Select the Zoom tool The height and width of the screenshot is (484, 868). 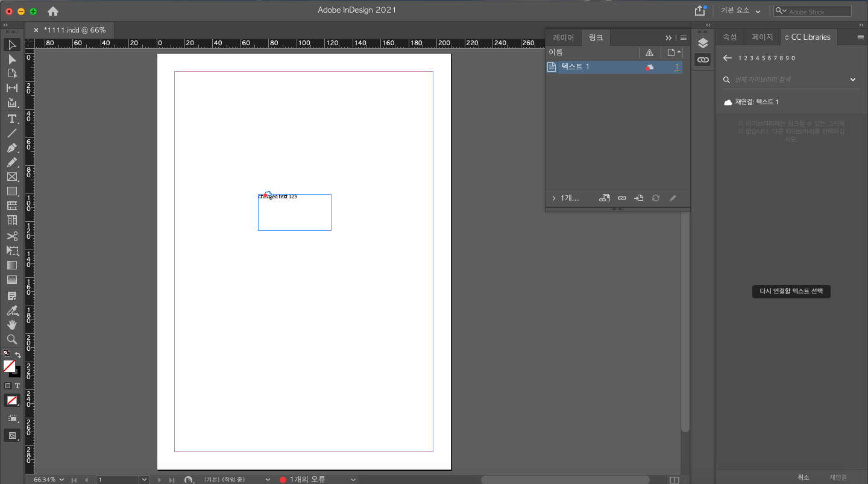[11, 339]
